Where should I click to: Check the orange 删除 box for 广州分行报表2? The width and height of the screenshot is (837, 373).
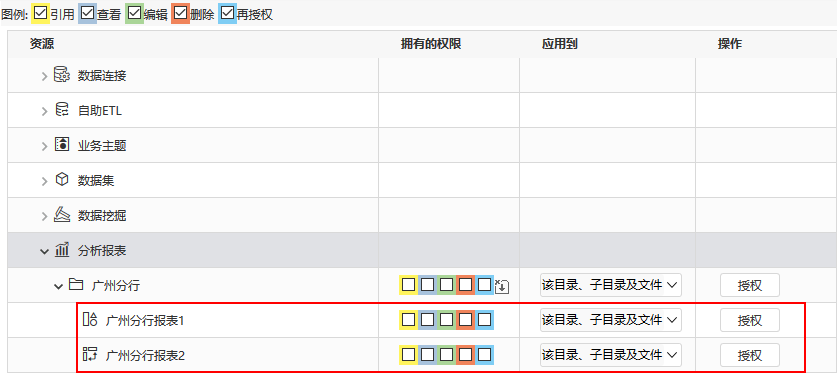click(465, 354)
